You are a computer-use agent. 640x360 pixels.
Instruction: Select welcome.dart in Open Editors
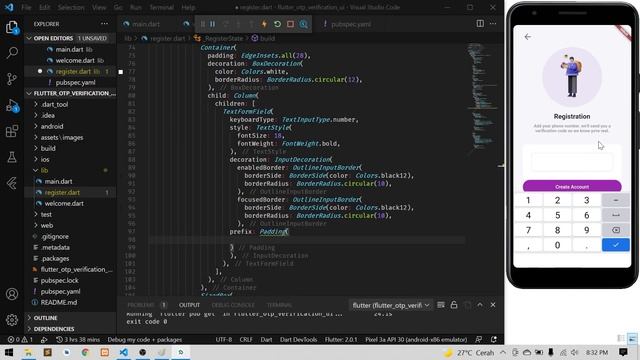[75, 60]
